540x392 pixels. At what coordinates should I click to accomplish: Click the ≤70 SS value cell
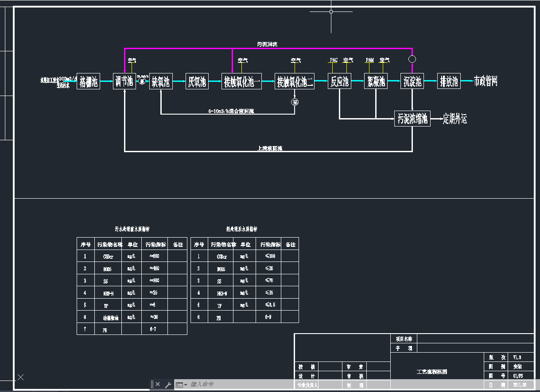pos(269,281)
